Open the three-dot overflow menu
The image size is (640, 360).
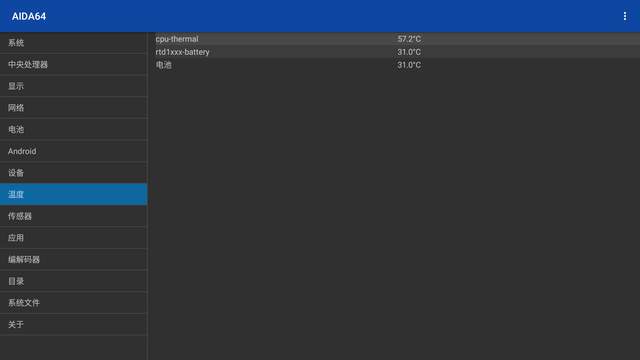[624, 16]
